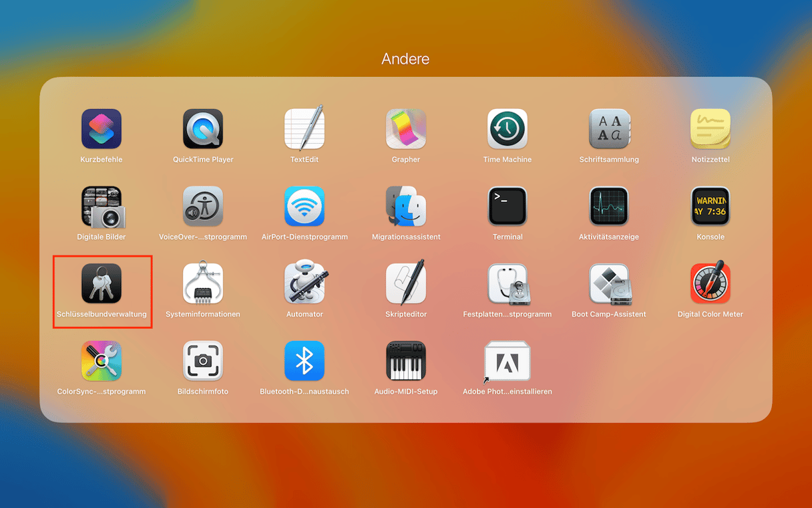Open Digitale Bilder
This screenshot has width=812, height=508.
[x=101, y=207]
